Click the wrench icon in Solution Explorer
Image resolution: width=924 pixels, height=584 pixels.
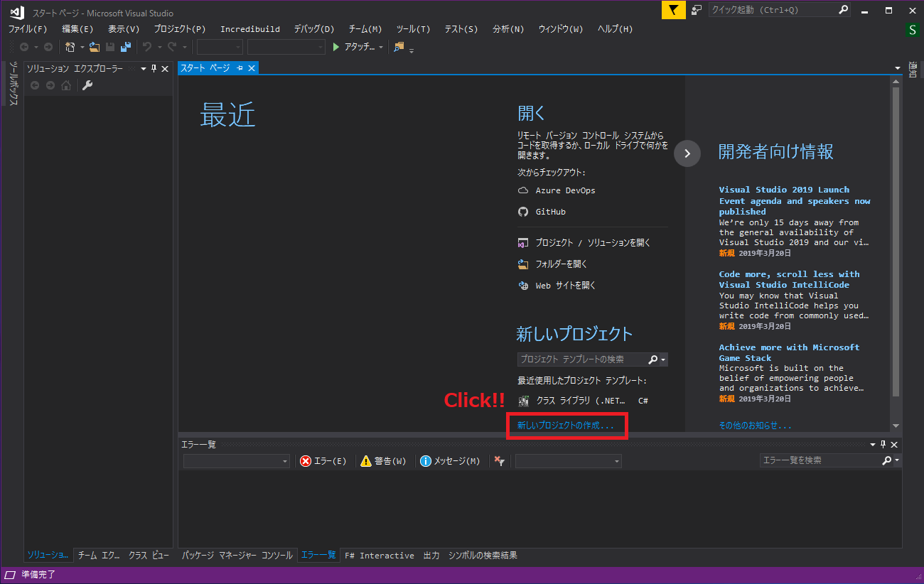pyautogui.click(x=88, y=85)
